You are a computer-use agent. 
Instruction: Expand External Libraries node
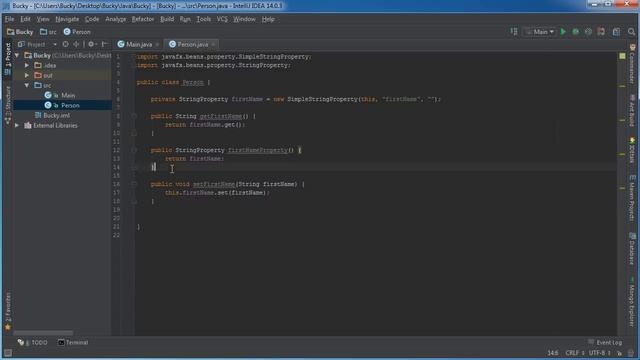[17, 125]
